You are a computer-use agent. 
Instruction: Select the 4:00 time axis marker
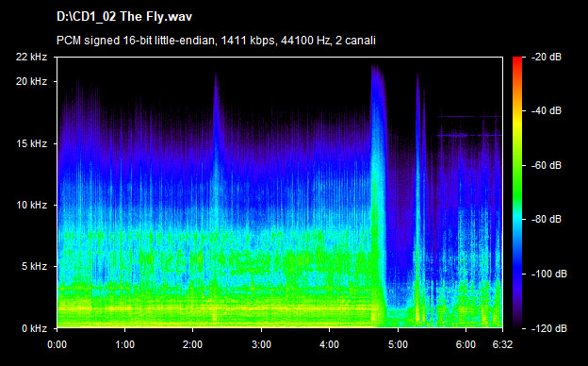click(x=329, y=344)
